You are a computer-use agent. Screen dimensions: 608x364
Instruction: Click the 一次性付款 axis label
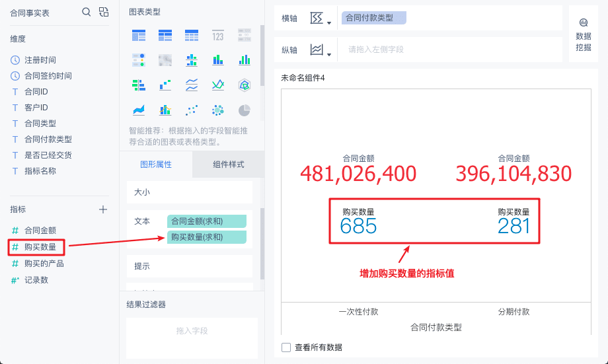[x=358, y=312]
